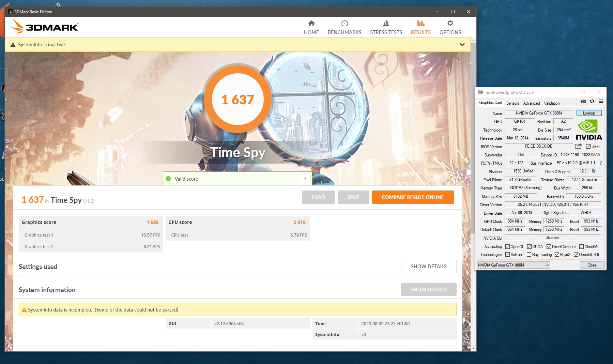Image resolution: width=613 pixels, height=364 pixels.
Task: Toggle the PhysX checkbox
Action: click(x=557, y=255)
